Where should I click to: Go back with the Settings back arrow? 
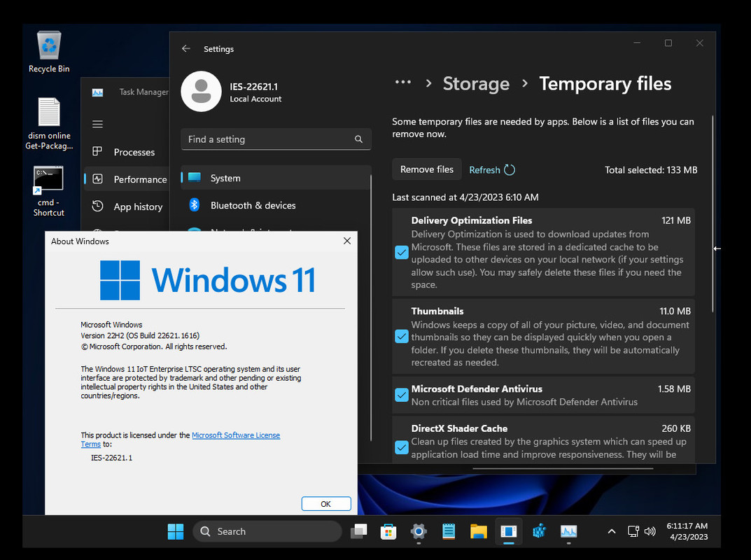(x=186, y=48)
